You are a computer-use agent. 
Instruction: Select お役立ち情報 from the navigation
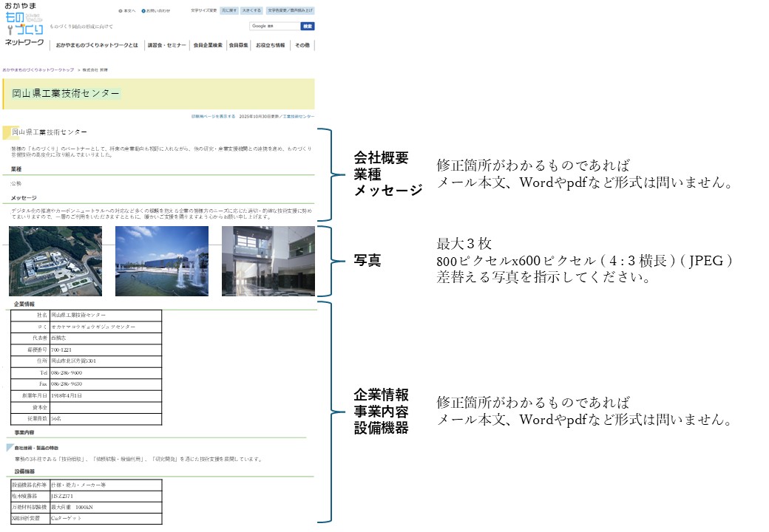tap(269, 44)
